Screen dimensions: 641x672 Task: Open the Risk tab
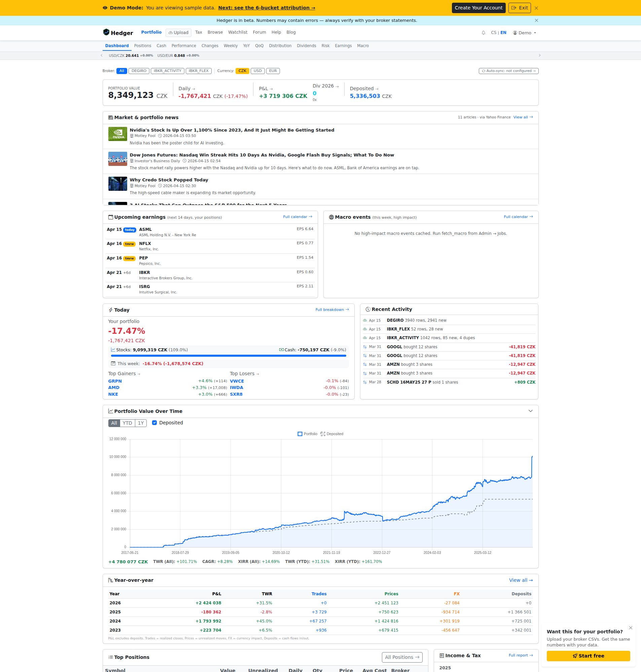point(325,46)
